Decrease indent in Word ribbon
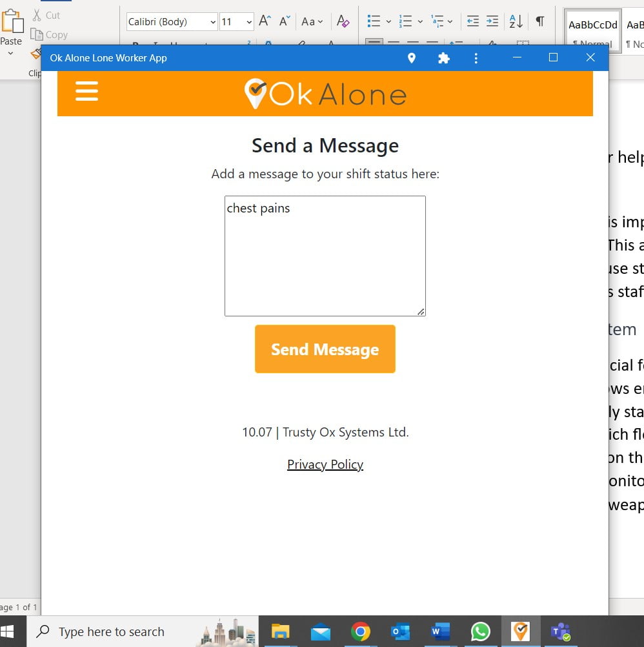The width and height of the screenshot is (644, 647). tap(472, 21)
